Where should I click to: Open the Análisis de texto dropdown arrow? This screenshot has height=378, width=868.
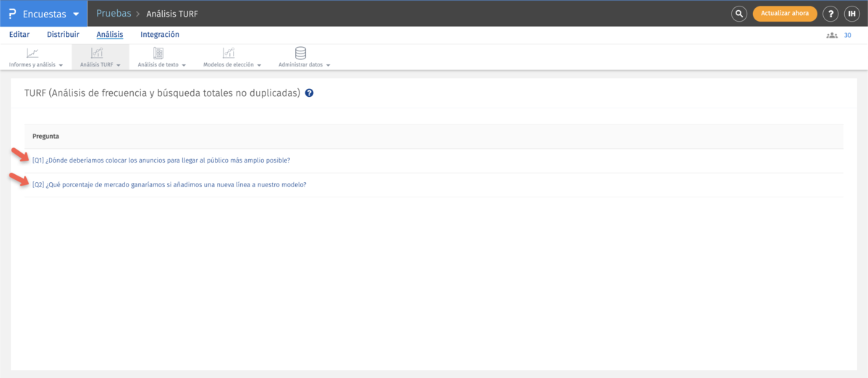point(184,65)
